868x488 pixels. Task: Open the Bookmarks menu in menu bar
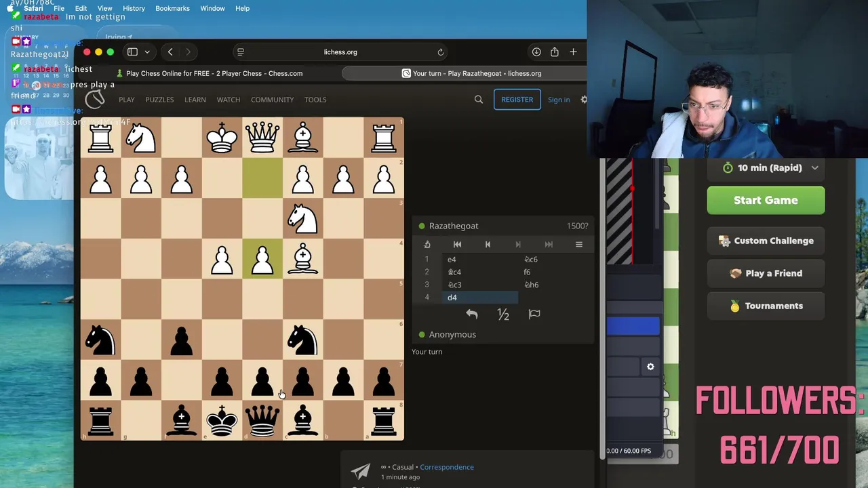coord(172,8)
